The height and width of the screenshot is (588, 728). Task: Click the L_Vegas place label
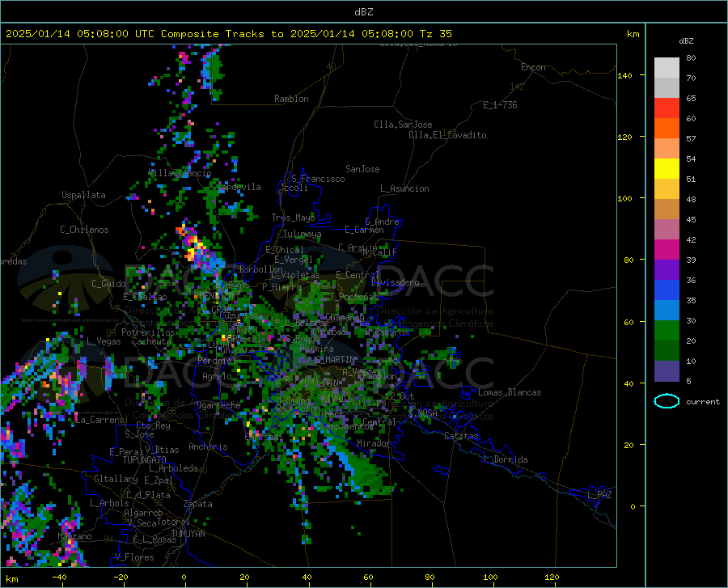(104, 341)
